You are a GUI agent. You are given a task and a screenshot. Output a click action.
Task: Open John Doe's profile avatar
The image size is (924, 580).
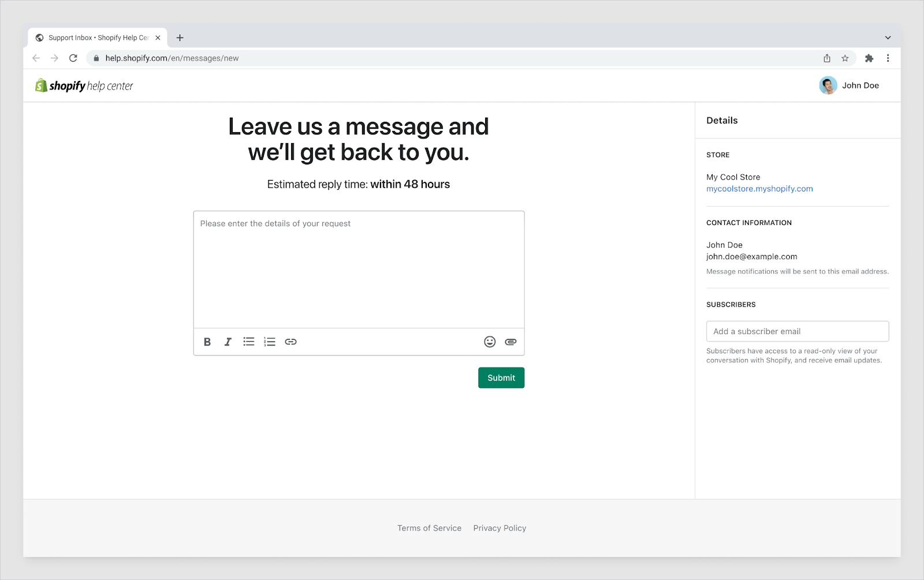click(828, 85)
